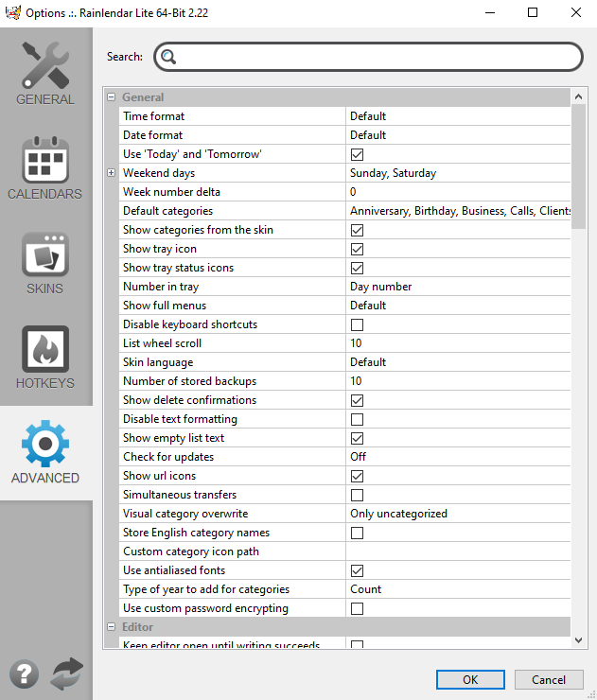Open the Check for updates value dropdown
597x700 pixels.
pyautogui.click(x=458, y=457)
